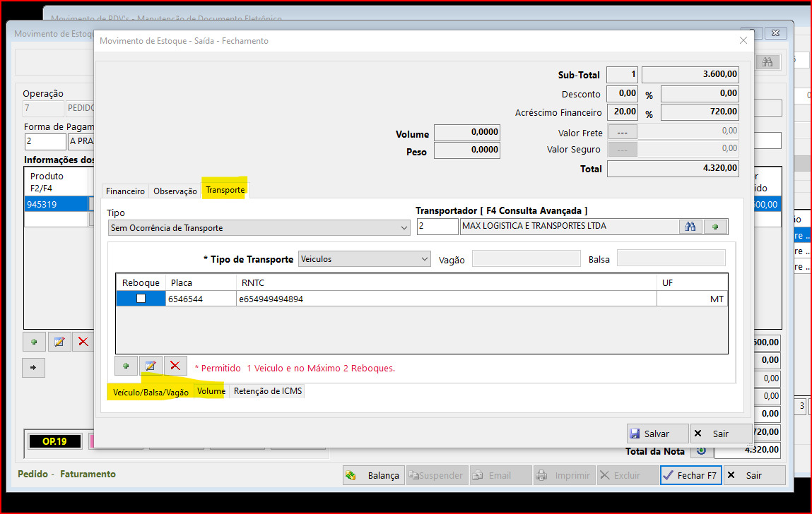Open Balança from the bottom toolbar

click(x=374, y=475)
